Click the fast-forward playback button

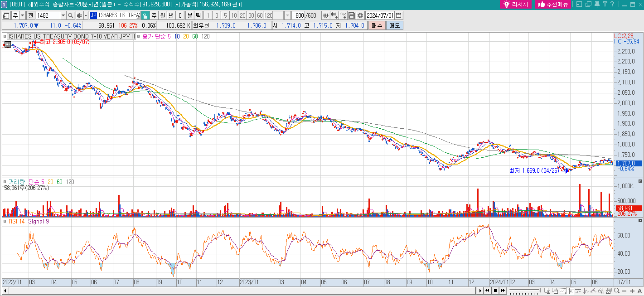(x=503, y=291)
